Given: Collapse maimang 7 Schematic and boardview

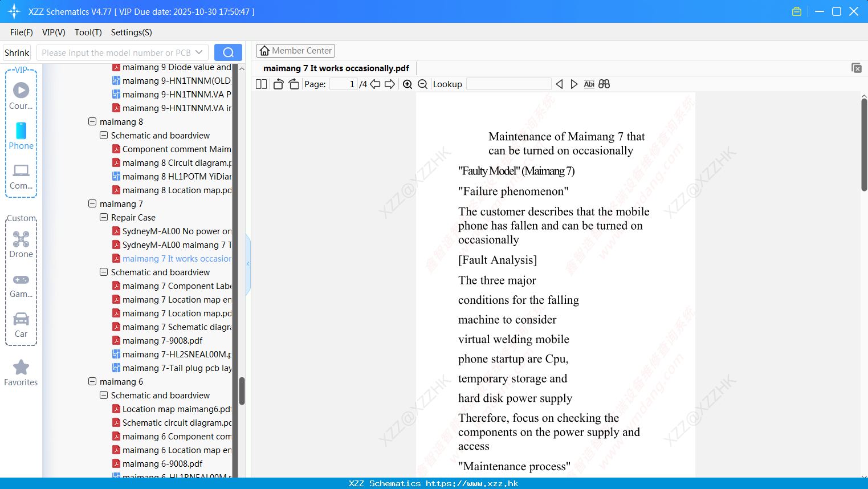Looking at the screenshot, I should (104, 272).
